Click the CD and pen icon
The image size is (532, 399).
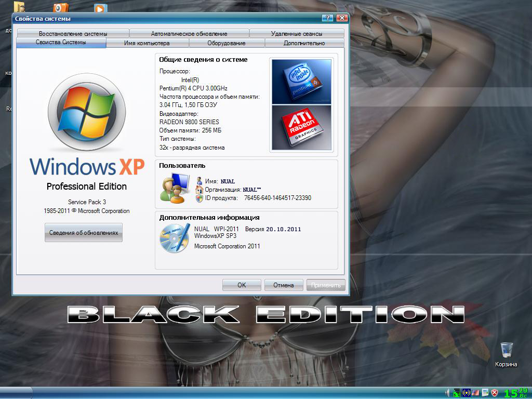click(175, 238)
